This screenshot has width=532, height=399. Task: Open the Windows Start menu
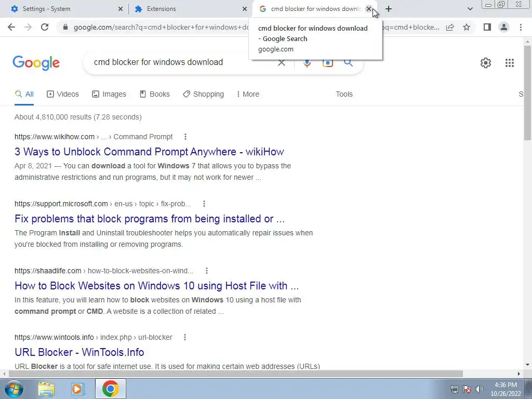click(x=14, y=389)
